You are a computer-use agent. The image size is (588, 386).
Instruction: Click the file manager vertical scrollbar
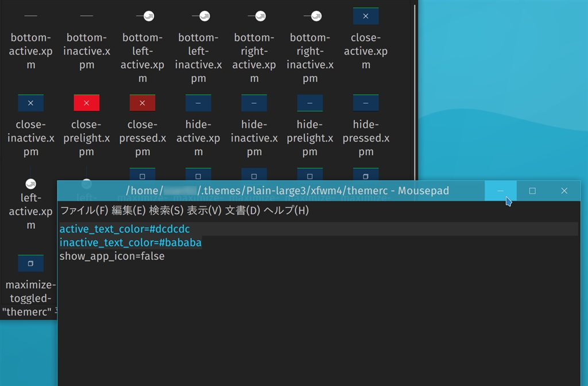pyautogui.click(x=415, y=92)
